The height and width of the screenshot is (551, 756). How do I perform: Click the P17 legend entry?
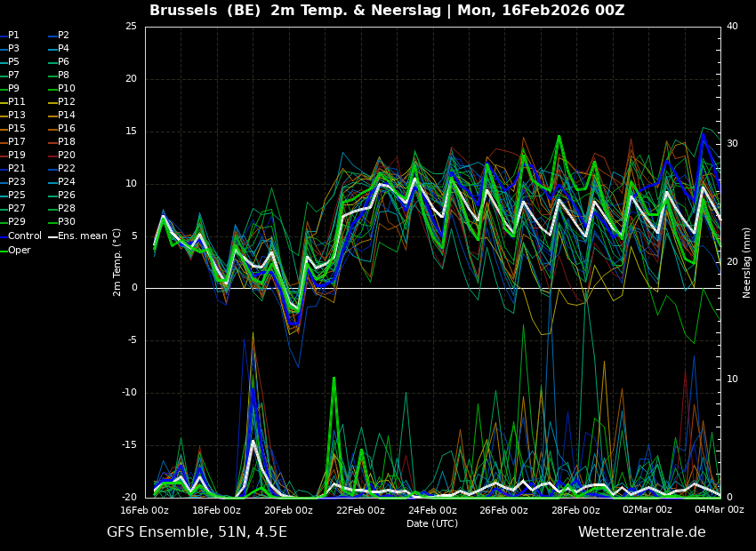(12, 141)
